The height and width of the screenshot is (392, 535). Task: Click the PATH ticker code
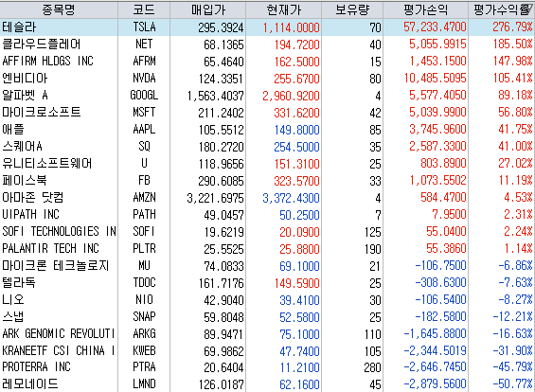click(x=144, y=215)
